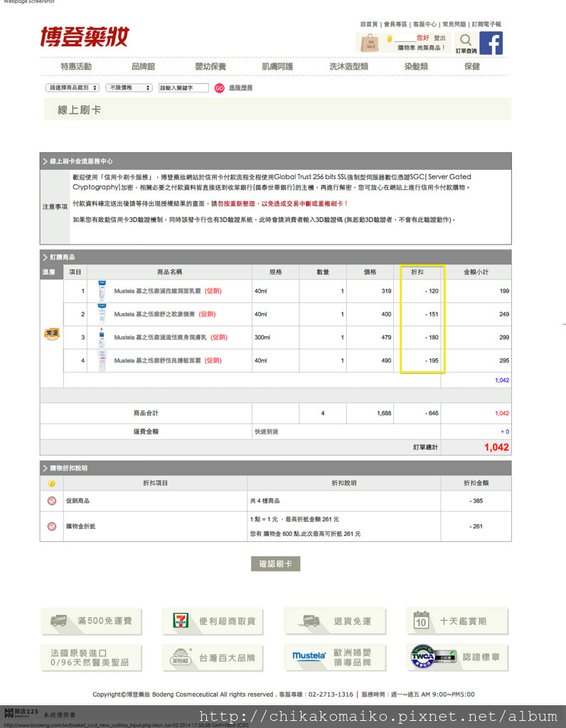Click the 舒之敏康撫膏 product thumbnail

[x=102, y=314]
